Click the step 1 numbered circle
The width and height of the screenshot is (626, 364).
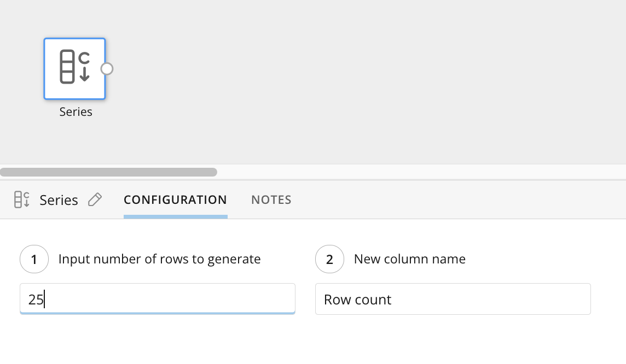click(34, 259)
